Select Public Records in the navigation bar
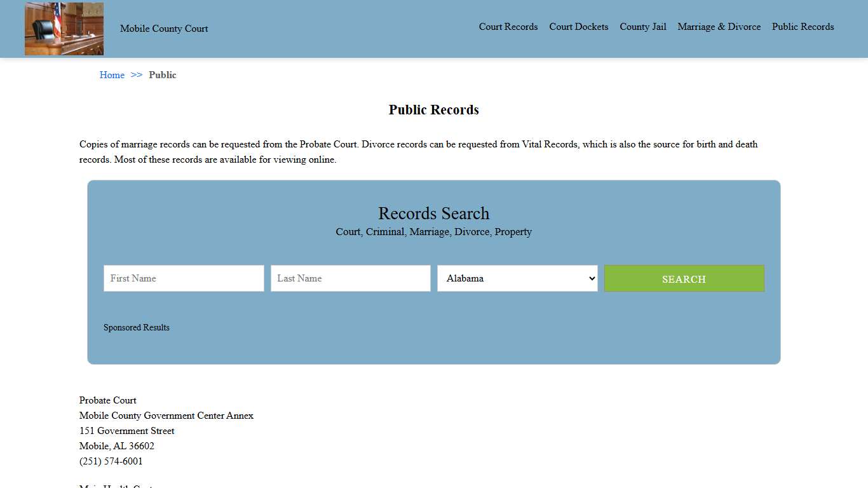The image size is (868, 488). pyautogui.click(x=803, y=27)
